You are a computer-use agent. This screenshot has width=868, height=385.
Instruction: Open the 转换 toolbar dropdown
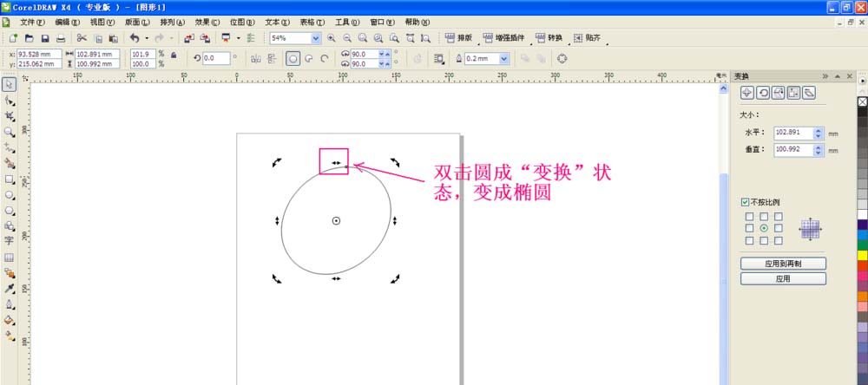pyautogui.click(x=549, y=38)
